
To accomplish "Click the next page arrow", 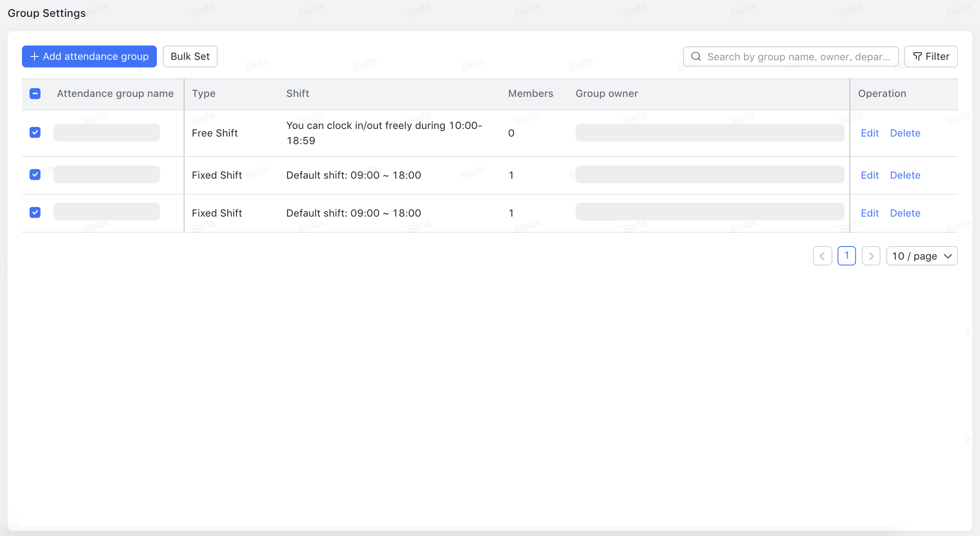I will pyautogui.click(x=871, y=255).
